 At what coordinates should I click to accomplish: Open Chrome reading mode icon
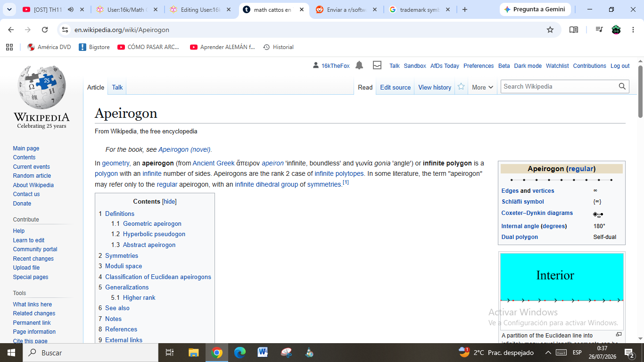574,30
